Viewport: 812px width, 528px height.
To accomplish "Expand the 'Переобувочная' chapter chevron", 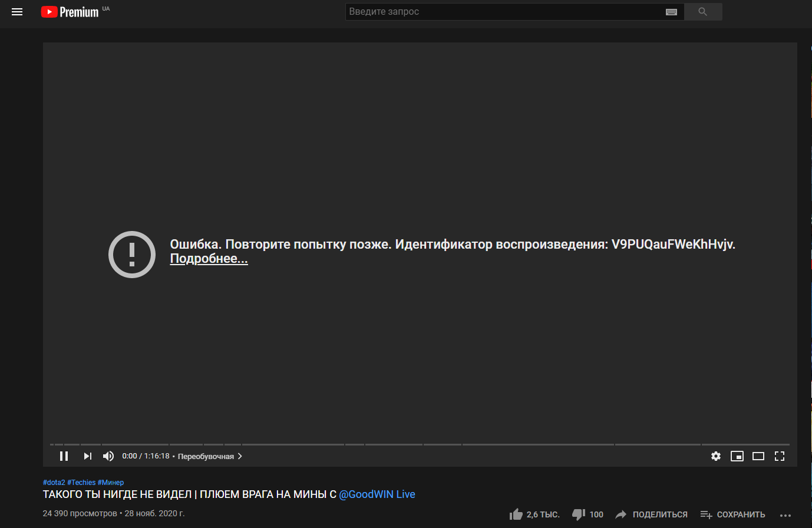I will pyautogui.click(x=240, y=456).
